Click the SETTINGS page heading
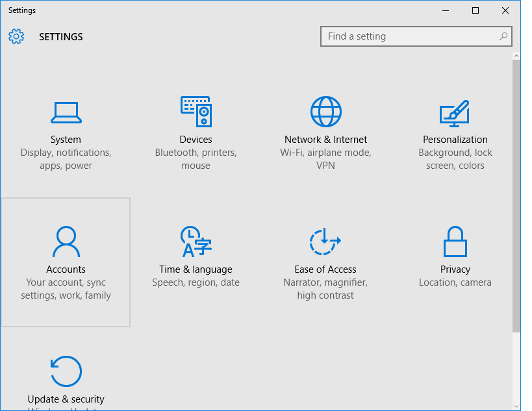Viewport: 532px width, 411px height. tap(61, 36)
